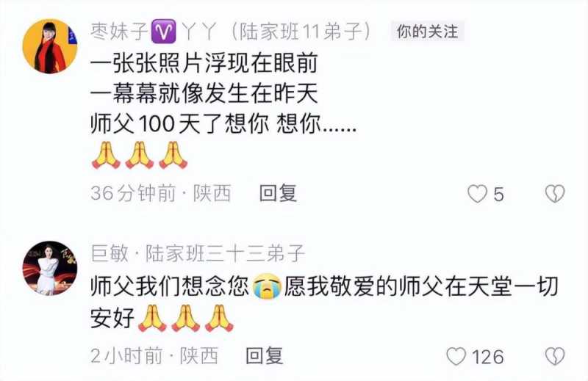
Task: Open username 巨敏·陆家班三十三弟子
Action: [198, 253]
